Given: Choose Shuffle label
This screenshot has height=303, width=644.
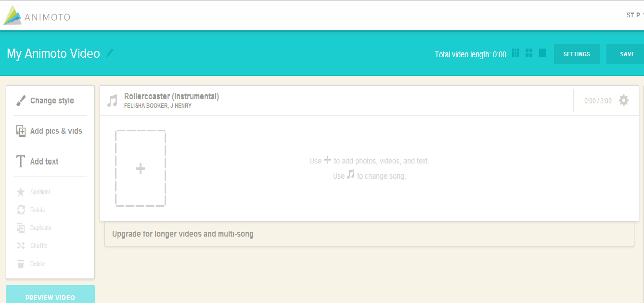Looking at the screenshot, I should click(x=39, y=246).
